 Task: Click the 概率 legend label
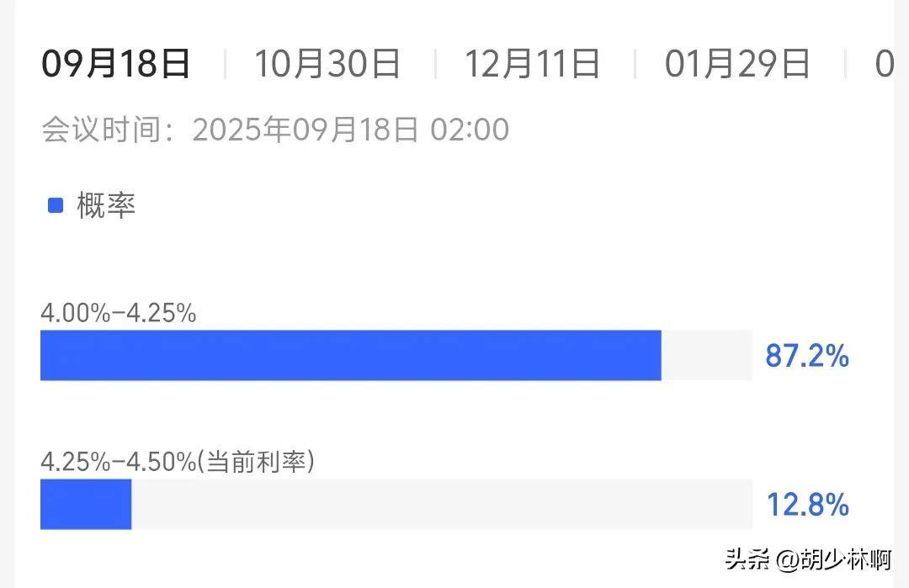click(106, 205)
